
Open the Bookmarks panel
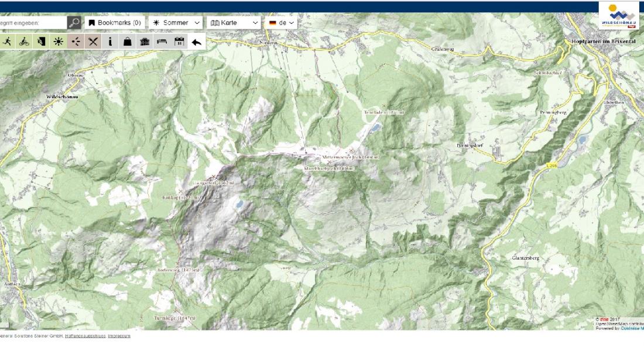(115, 22)
